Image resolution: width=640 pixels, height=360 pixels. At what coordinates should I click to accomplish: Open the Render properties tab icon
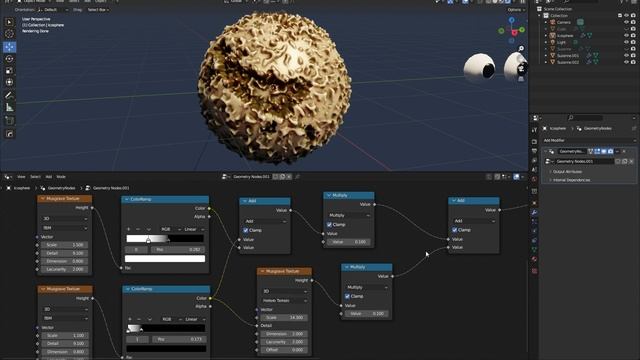(x=534, y=141)
